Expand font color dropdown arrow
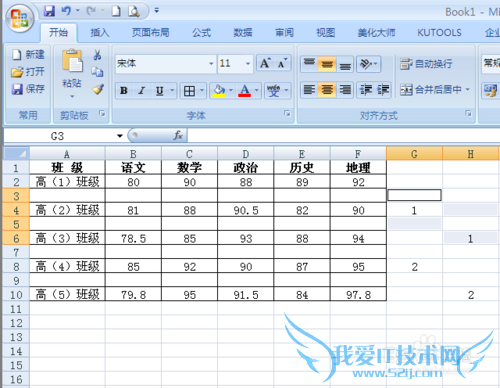This screenshot has height=388, width=500. (x=257, y=90)
